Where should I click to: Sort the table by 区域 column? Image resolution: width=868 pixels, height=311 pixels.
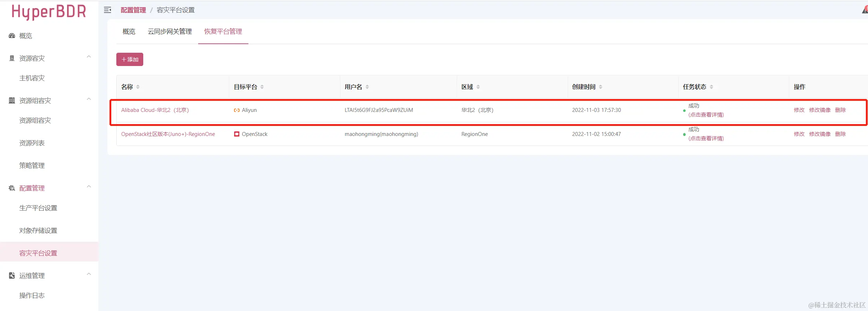click(x=478, y=87)
